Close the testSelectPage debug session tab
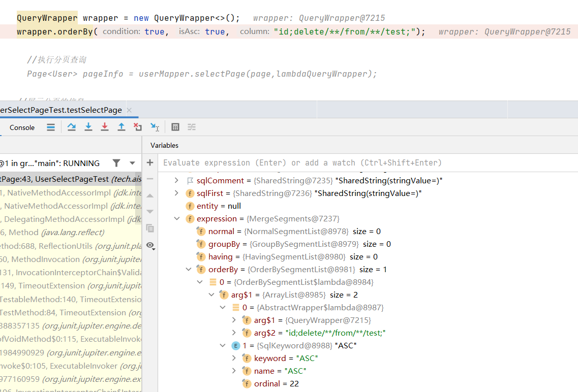Viewport: 578px width, 392px height. point(129,110)
